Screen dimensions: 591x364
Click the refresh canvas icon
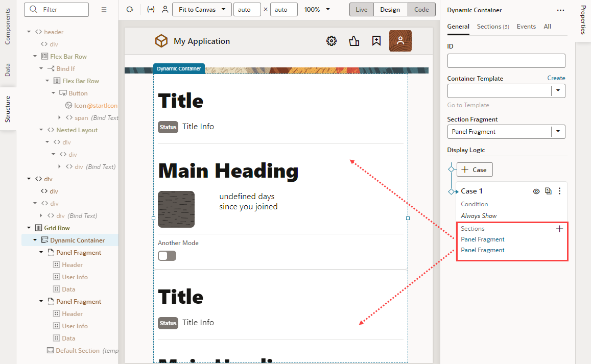pyautogui.click(x=130, y=9)
